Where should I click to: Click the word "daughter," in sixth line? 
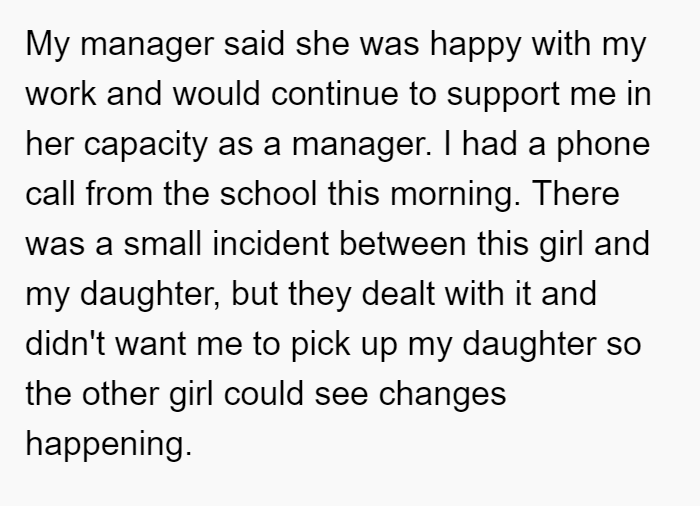coord(150,296)
